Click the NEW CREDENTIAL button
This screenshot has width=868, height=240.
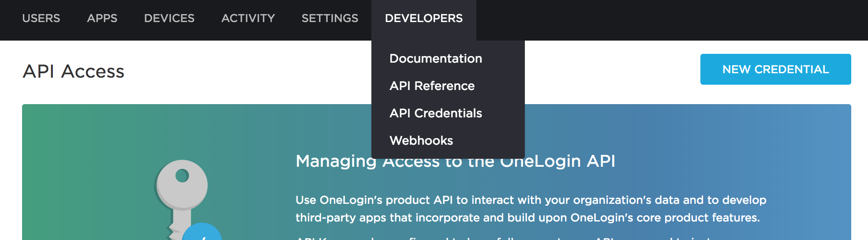coord(776,69)
